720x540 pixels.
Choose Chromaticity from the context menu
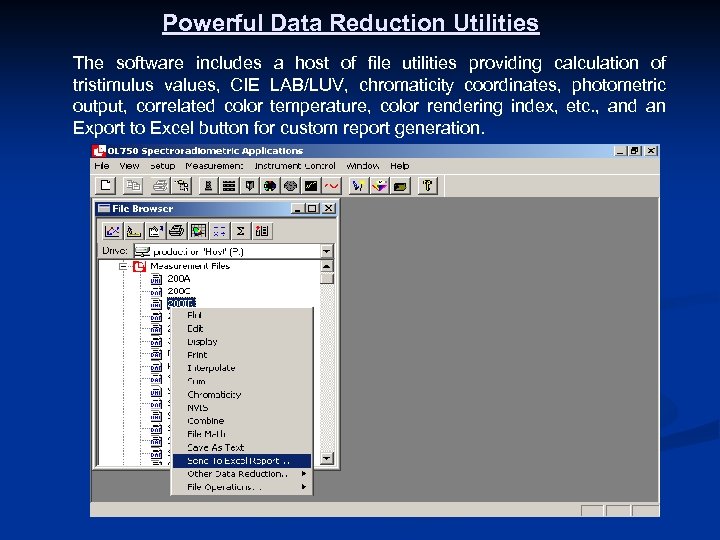tap(242, 394)
